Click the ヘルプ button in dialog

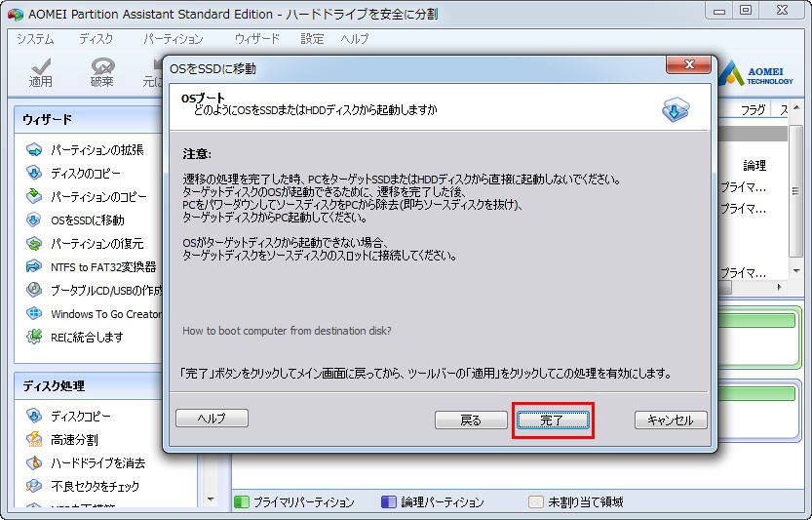pos(212,418)
